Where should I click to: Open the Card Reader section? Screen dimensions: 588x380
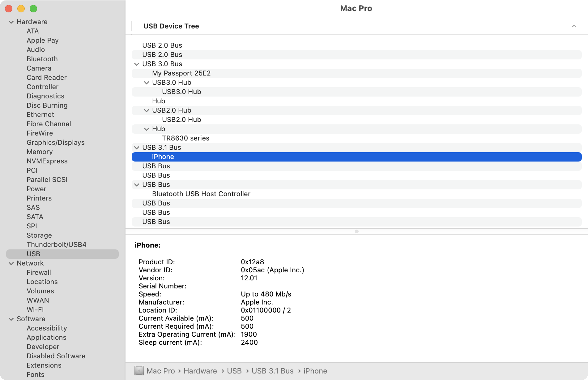click(47, 78)
